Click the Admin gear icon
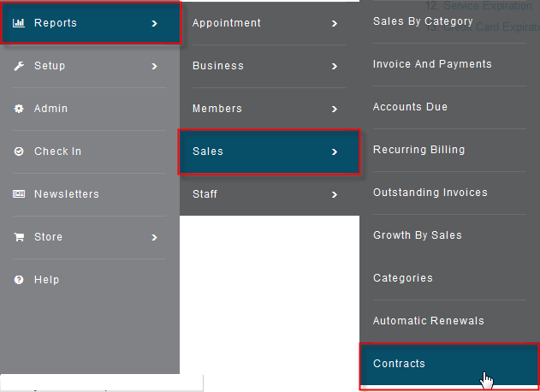Viewport: 540px width, 392px height. pos(19,109)
